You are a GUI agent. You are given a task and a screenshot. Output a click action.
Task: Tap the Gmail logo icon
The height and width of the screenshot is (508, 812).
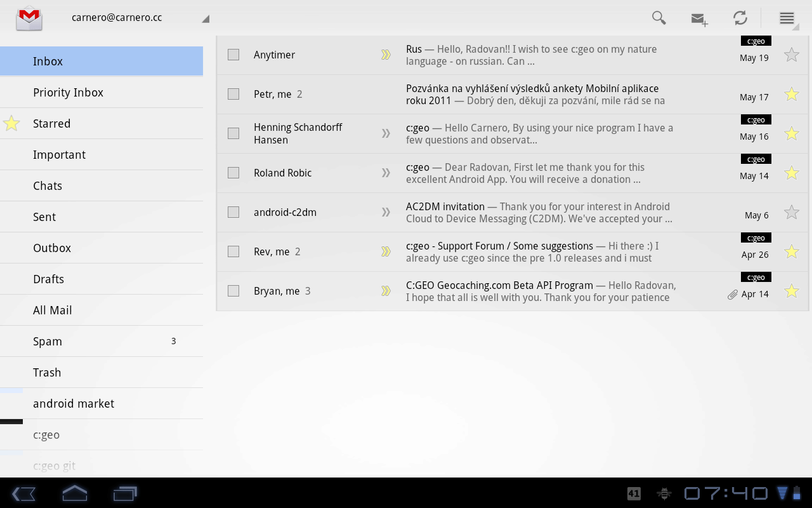click(29, 18)
